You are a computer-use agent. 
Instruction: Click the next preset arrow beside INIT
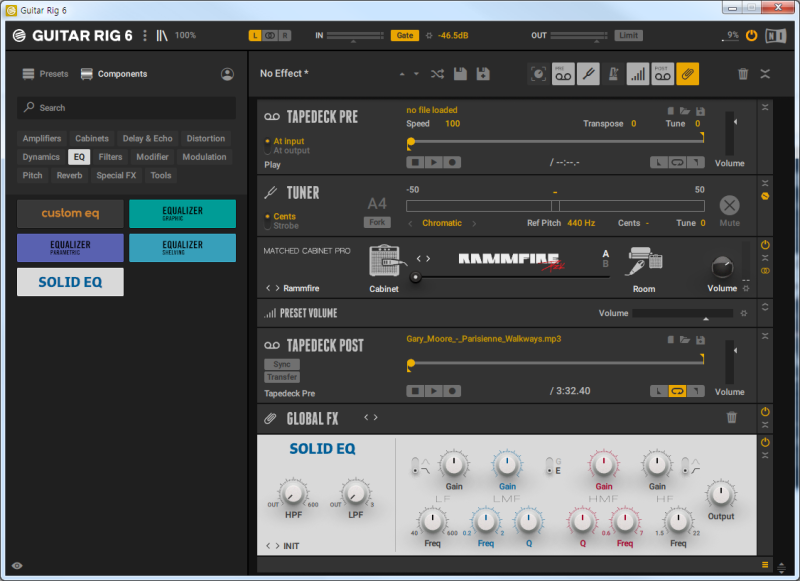(x=278, y=546)
